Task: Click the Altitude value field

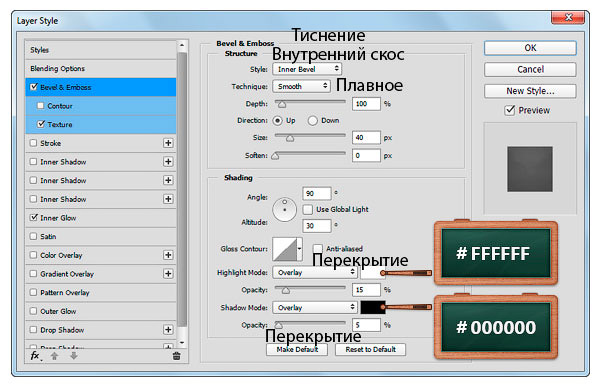Action: point(317,226)
